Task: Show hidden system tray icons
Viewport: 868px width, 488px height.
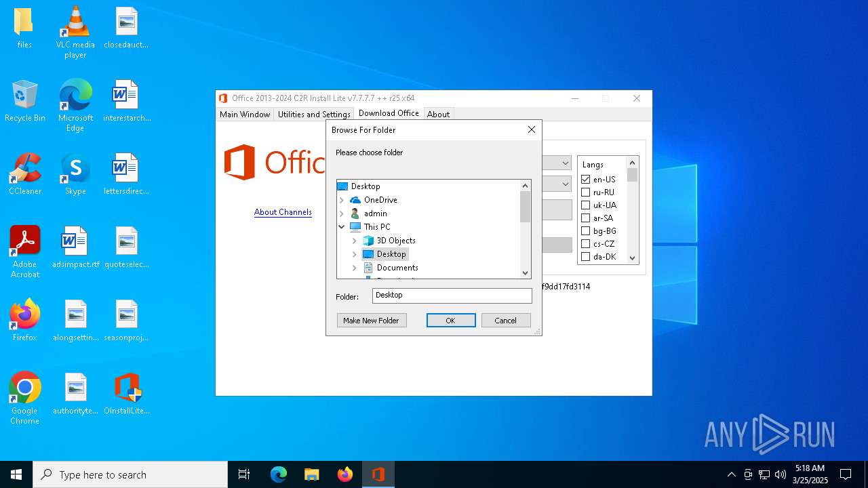Action: (x=731, y=474)
